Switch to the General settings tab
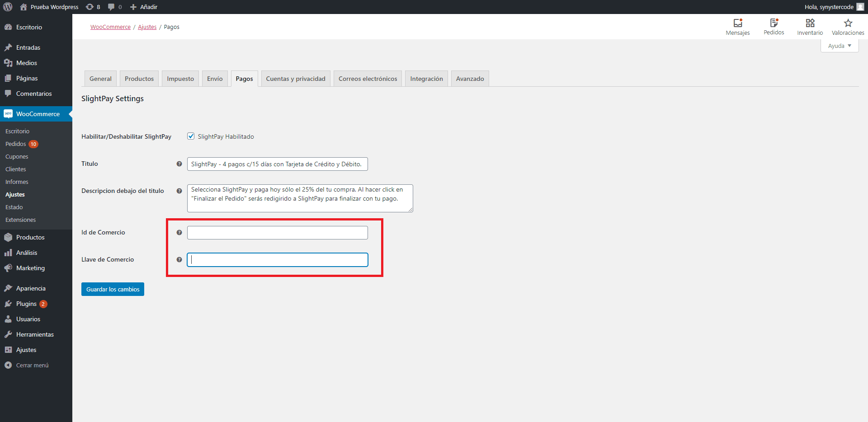The width and height of the screenshot is (868, 422). point(100,79)
